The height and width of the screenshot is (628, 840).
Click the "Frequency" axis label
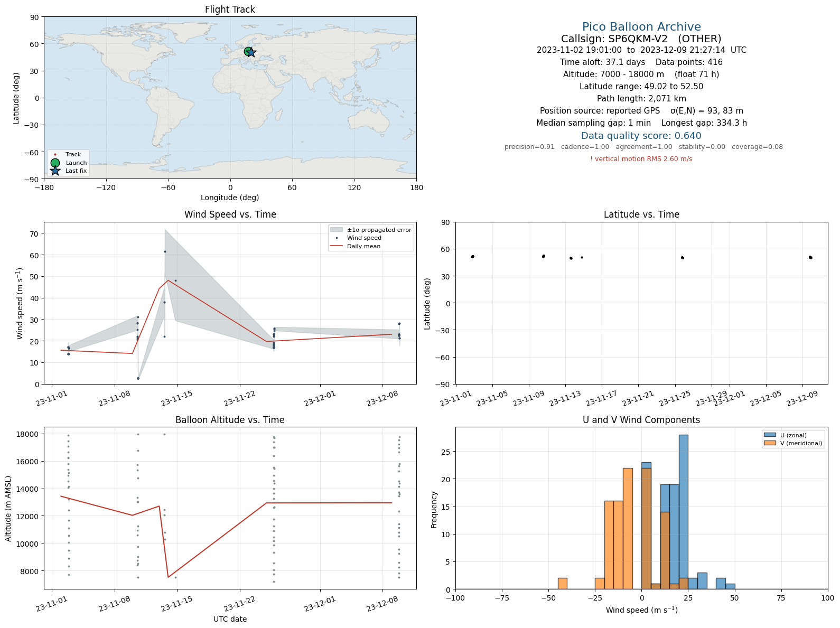pos(434,510)
